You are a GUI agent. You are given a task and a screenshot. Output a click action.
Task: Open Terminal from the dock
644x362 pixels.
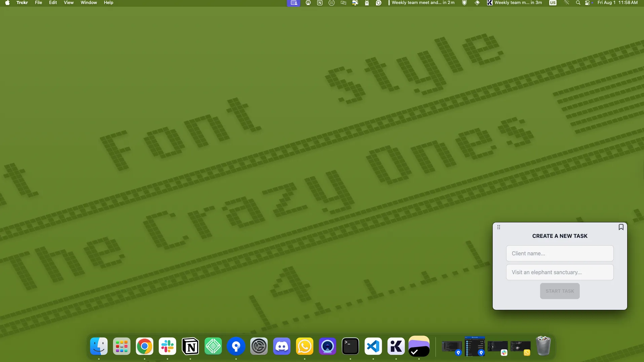(350, 346)
